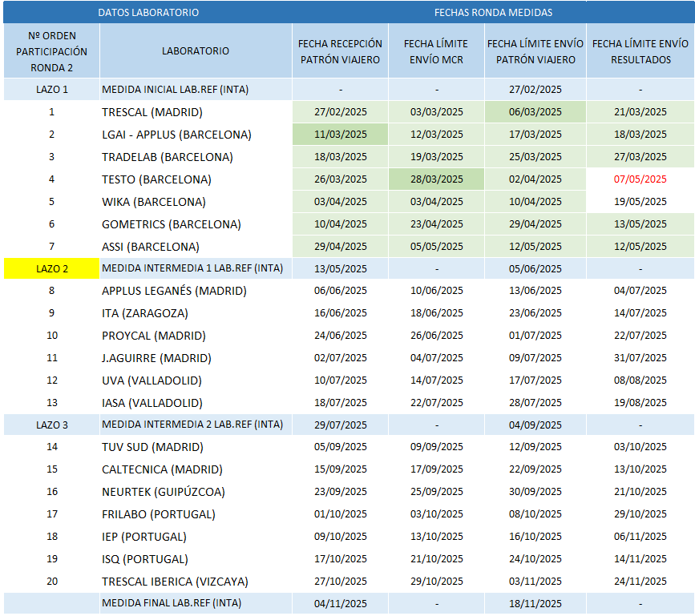Image resolution: width=695 pixels, height=616 pixels.
Task: Click the Nº ORDEN PARTICIPACIÓN RONDA 2 column header
Action: 51,51
